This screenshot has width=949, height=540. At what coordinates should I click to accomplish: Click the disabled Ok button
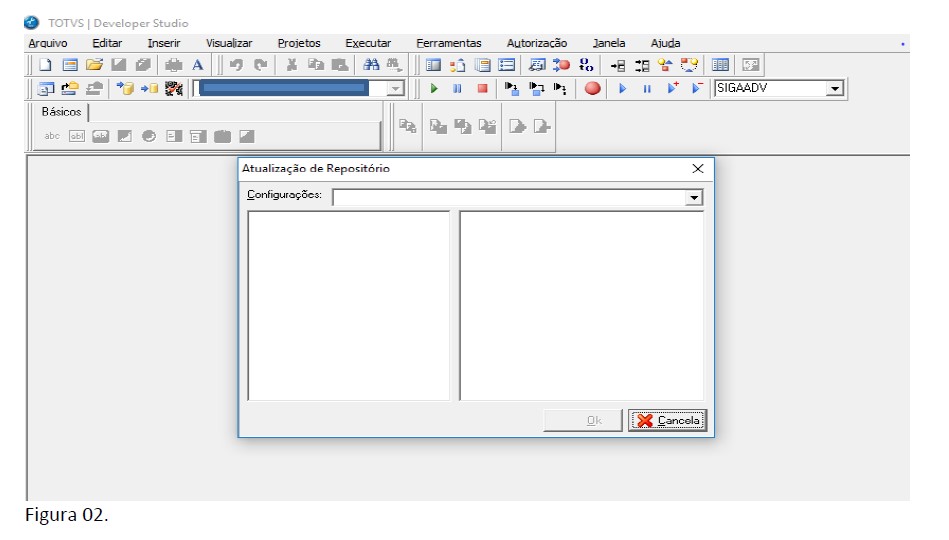pyautogui.click(x=583, y=420)
